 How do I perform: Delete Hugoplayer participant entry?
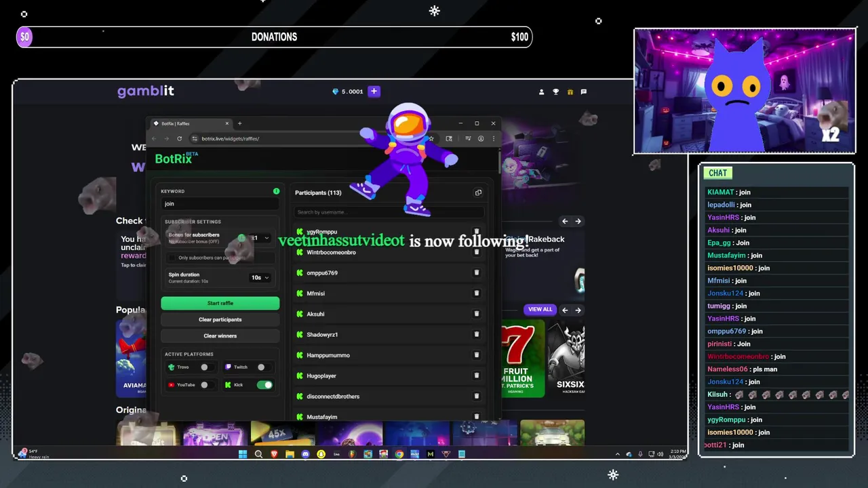click(x=477, y=375)
